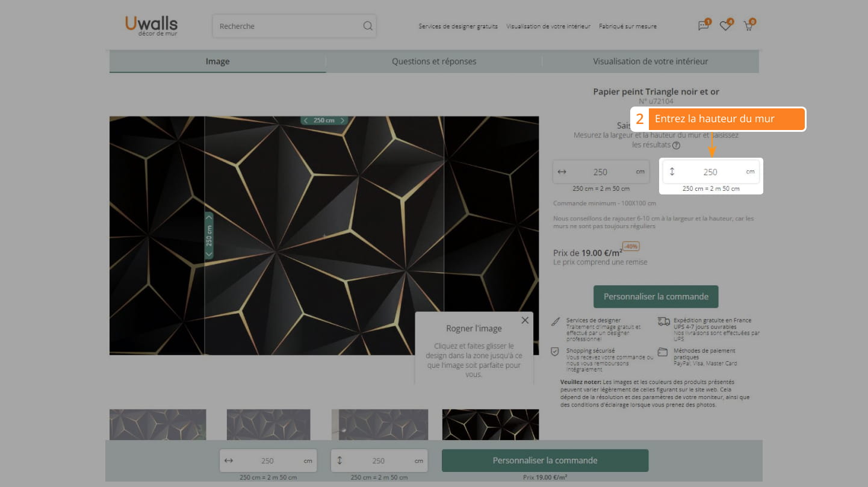Click left arrow on top width ruler
This screenshot has height=487, width=868.
pos(306,120)
